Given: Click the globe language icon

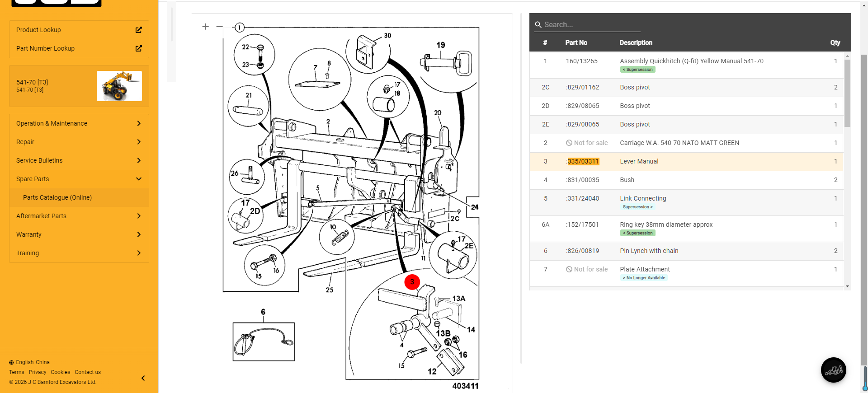Looking at the screenshot, I should [11, 362].
